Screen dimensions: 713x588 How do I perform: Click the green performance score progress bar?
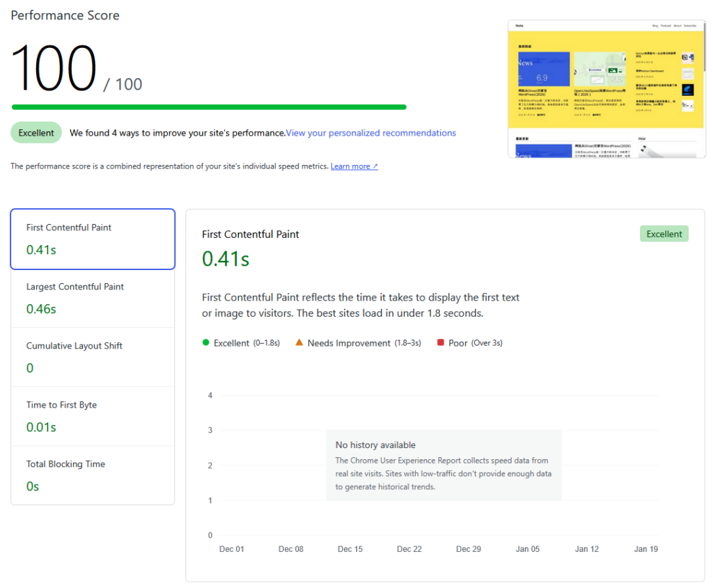(x=209, y=107)
